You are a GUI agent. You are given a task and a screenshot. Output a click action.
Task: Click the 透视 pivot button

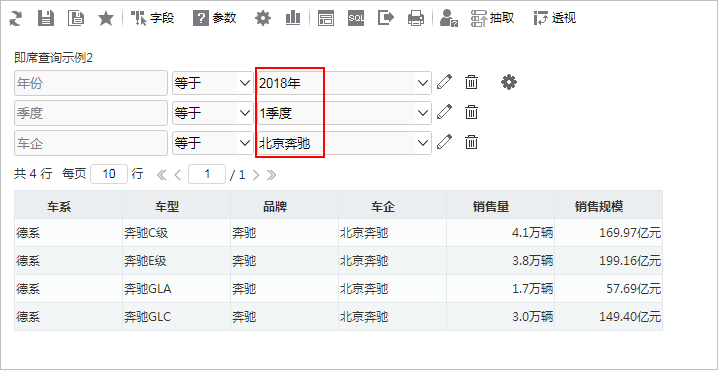555,19
